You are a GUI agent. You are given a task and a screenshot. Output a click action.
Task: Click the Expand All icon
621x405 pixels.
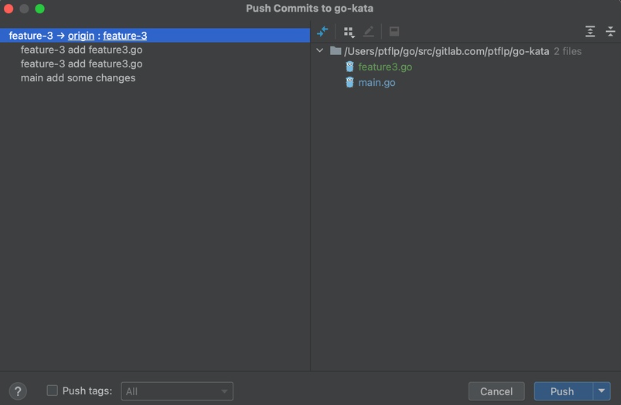[590, 32]
